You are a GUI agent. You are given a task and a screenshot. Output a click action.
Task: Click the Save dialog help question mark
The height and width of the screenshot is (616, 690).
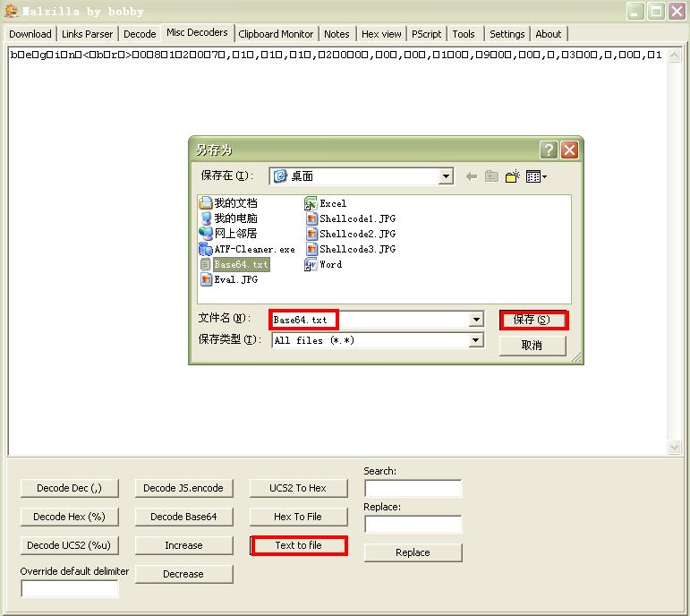549,150
